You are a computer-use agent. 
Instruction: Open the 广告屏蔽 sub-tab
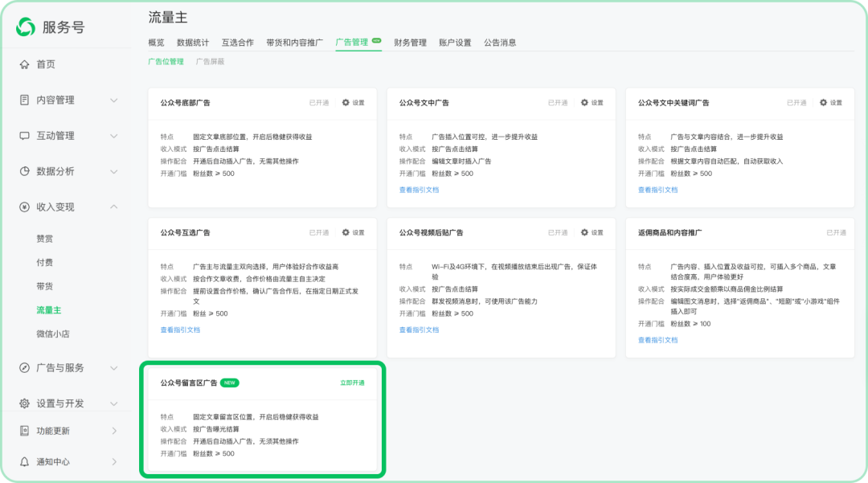click(210, 61)
